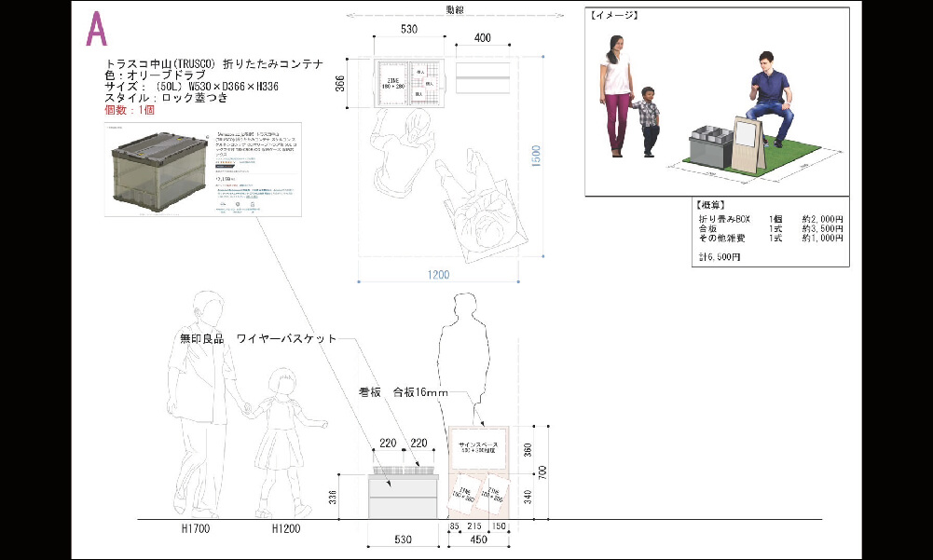Click the H1200 child silhouette drawing

coord(284,438)
